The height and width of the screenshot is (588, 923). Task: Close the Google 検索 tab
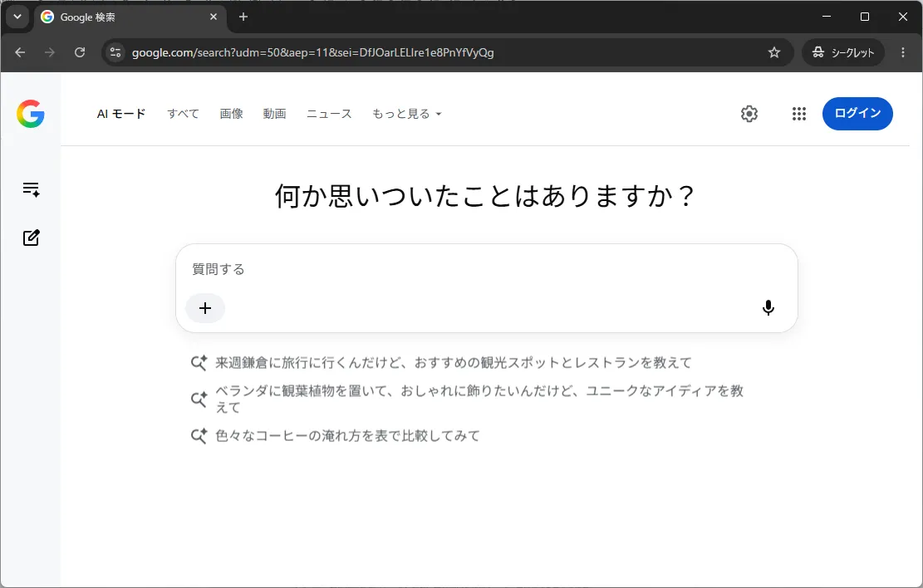click(213, 17)
